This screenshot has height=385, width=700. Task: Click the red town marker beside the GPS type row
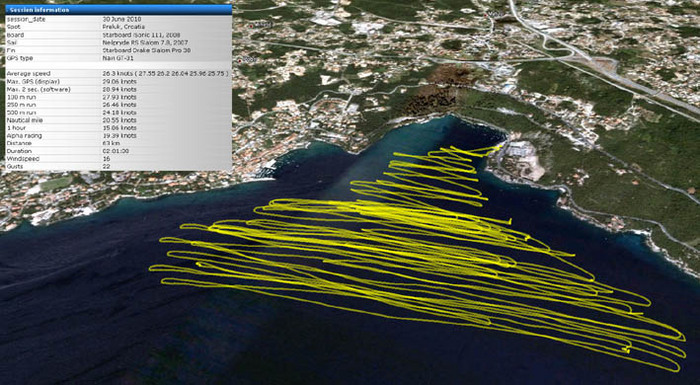coord(240,60)
